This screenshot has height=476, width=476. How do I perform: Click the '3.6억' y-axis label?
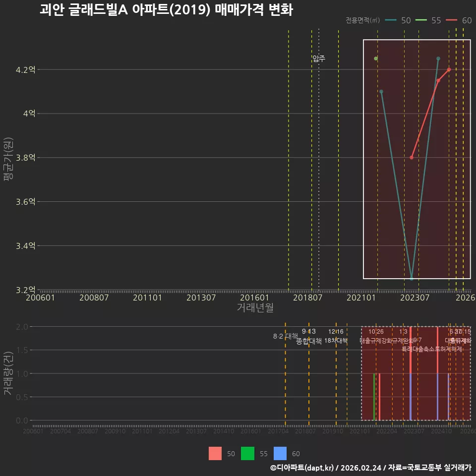25,202
